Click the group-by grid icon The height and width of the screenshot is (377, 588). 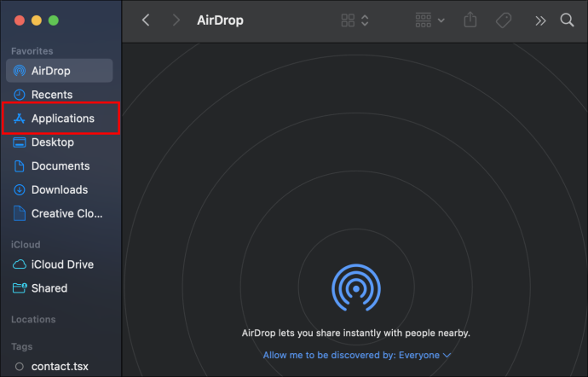tap(424, 20)
